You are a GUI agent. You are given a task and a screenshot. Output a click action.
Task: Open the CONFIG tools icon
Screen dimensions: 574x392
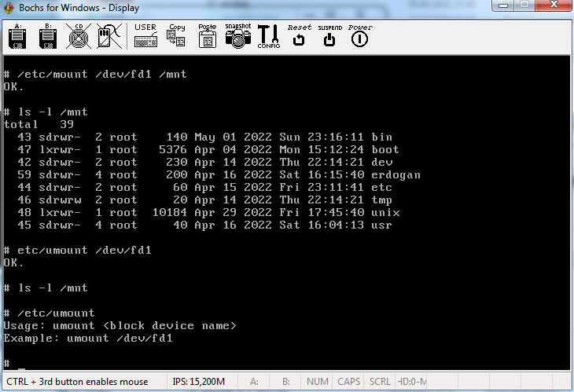pyautogui.click(x=268, y=36)
